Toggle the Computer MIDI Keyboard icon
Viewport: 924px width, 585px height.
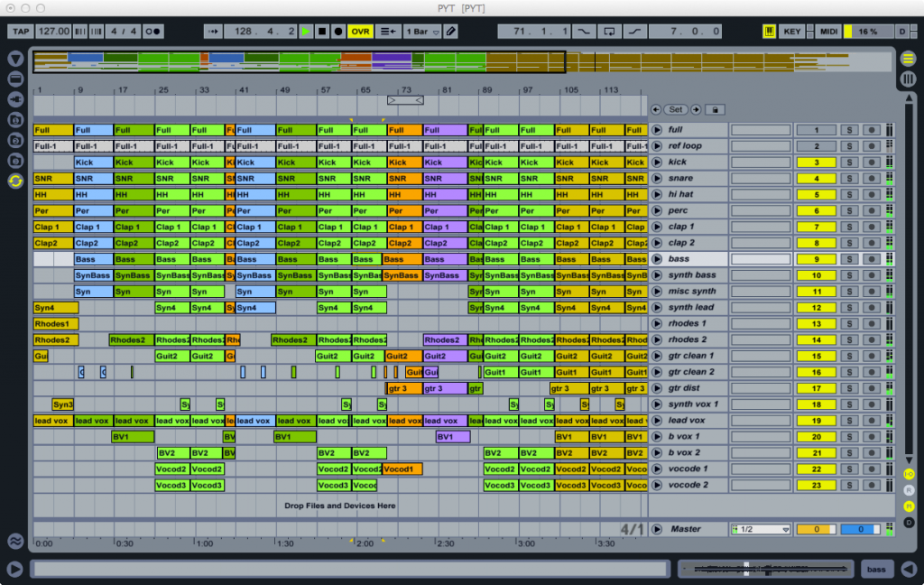tap(769, 32)
